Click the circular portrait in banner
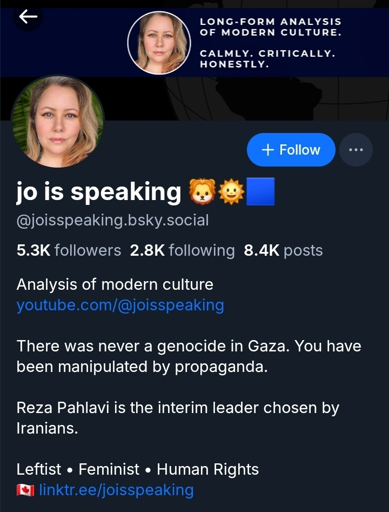 click(159, 43)
